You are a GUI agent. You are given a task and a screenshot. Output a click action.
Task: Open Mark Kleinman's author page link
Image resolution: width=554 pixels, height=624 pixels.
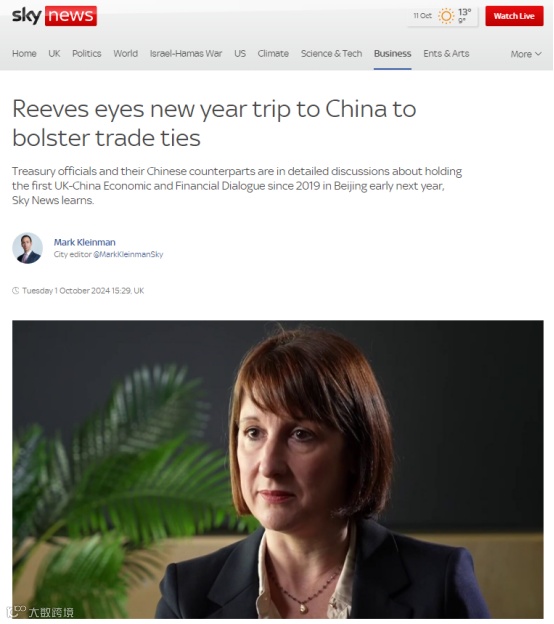[x=85, y=242]
